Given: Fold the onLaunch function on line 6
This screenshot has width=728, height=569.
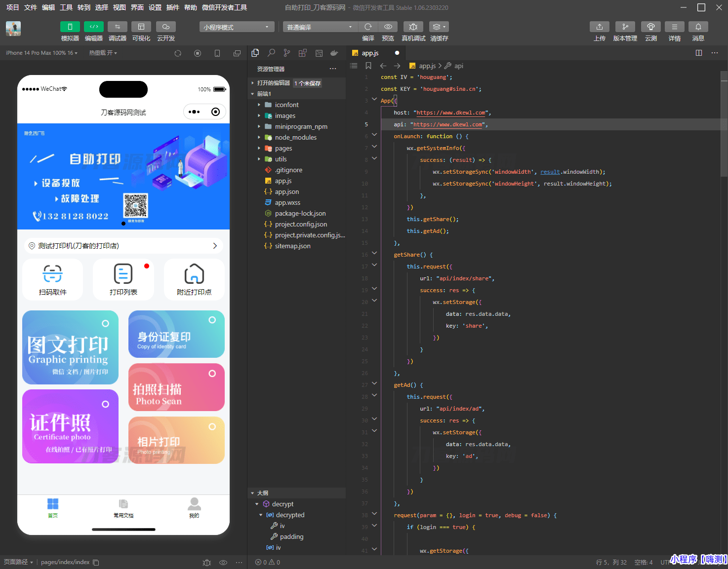Looking at the screenshot, I should [374, 135].
